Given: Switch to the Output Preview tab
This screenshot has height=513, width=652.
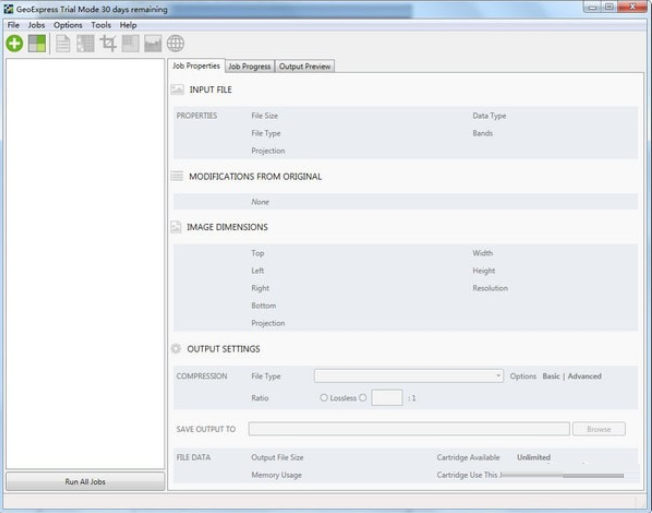Looking at the screenshot, I should 304,67.
